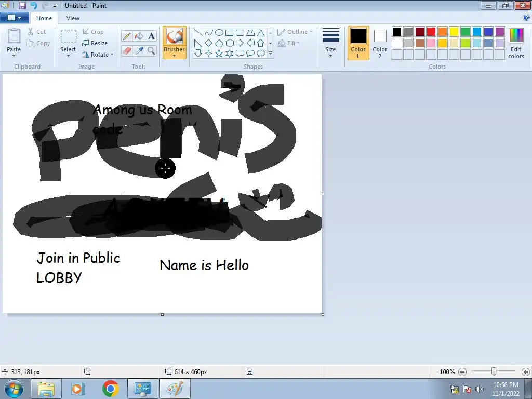Choose the Hexagon shape
Screen dimensions: 532x399
point(230,43)
